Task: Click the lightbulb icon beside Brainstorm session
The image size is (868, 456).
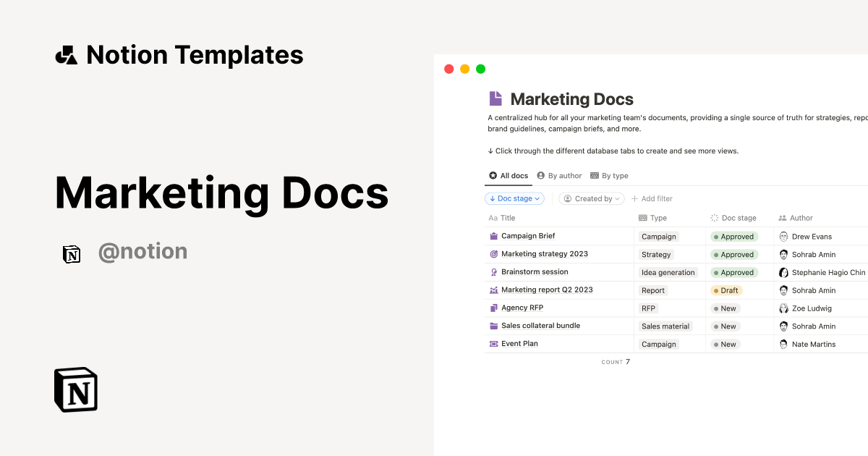Action: (x=495, y=271)
